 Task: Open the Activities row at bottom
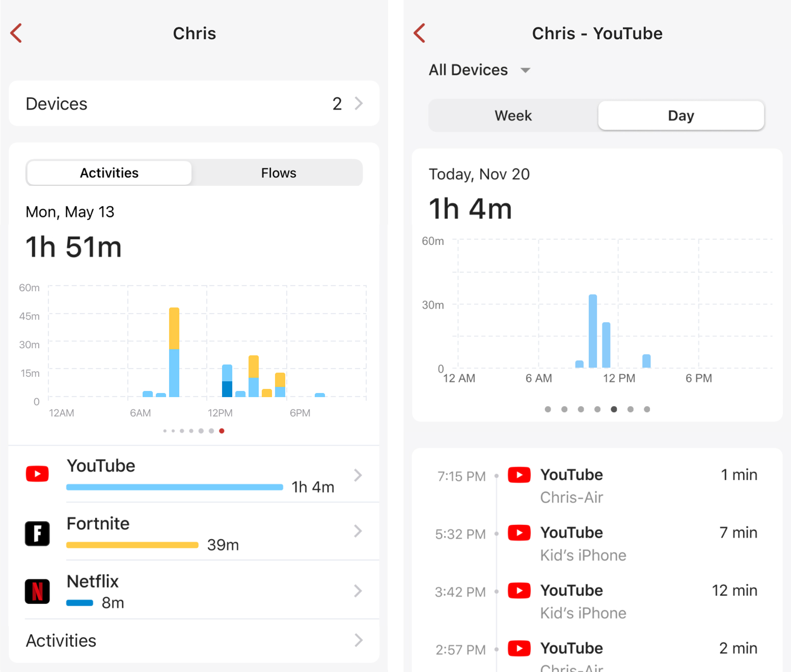(x=194, y=640)
